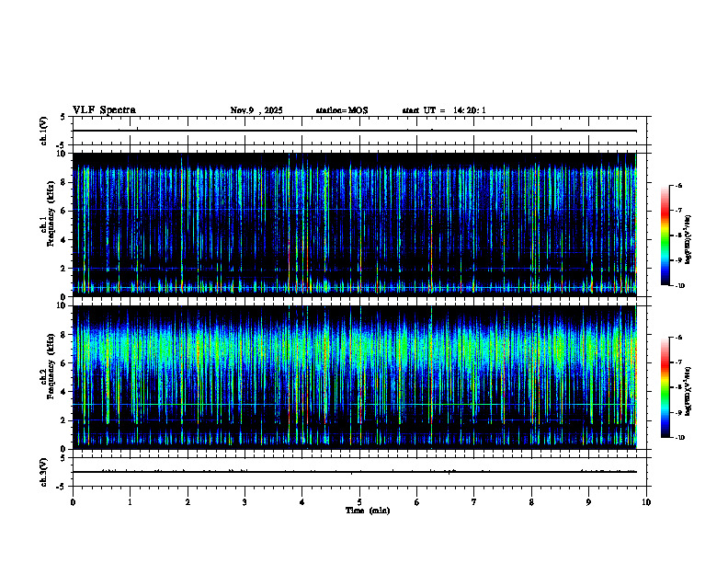Viewport: 728px width, 563px height.
Task: Click the "-7" label on ch.1 color scale
Action: coord(678,211)
